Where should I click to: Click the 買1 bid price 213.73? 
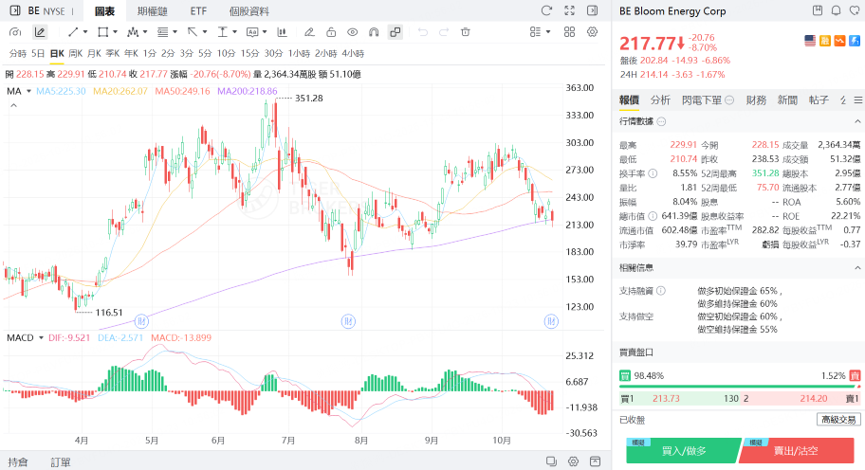(x=666, y=398)
